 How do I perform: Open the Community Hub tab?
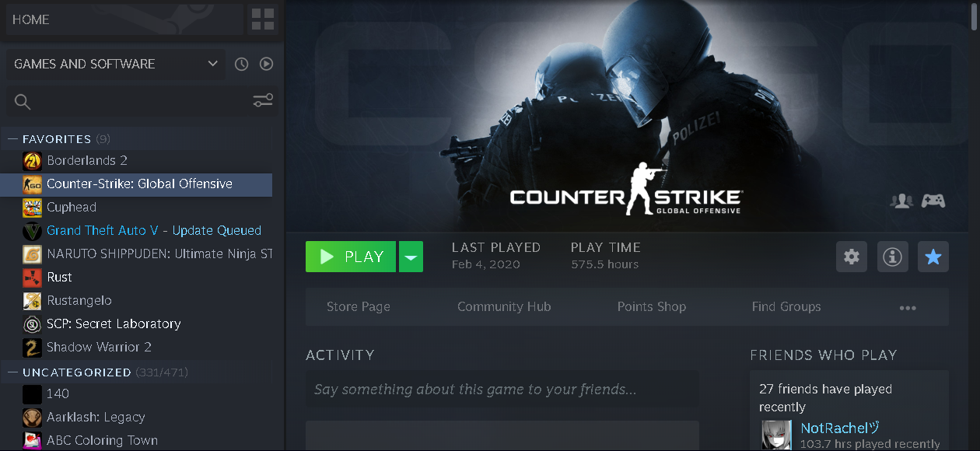tap(504, 306)
